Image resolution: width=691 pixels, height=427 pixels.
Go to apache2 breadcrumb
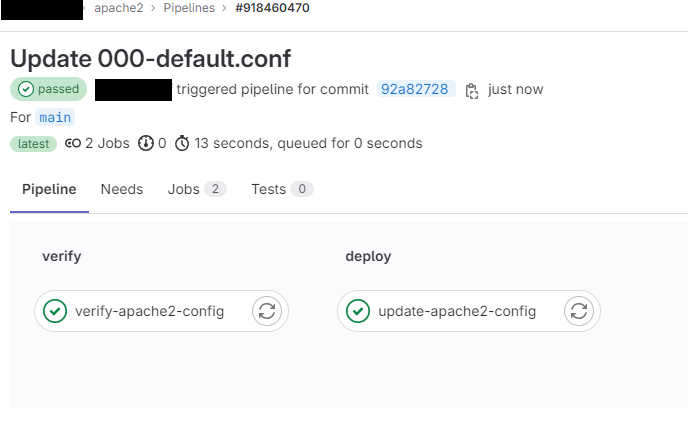click(119, 8)
